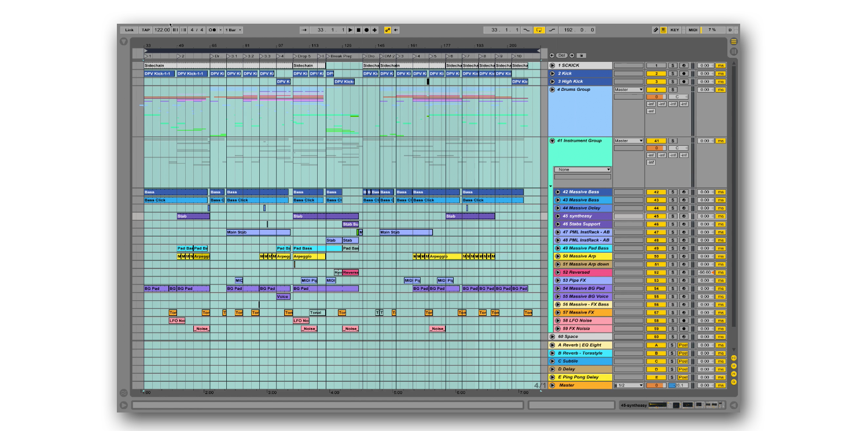Toggle the automation arm button
The height and width of the screenshot is (431, 868).
coord(388,30)
